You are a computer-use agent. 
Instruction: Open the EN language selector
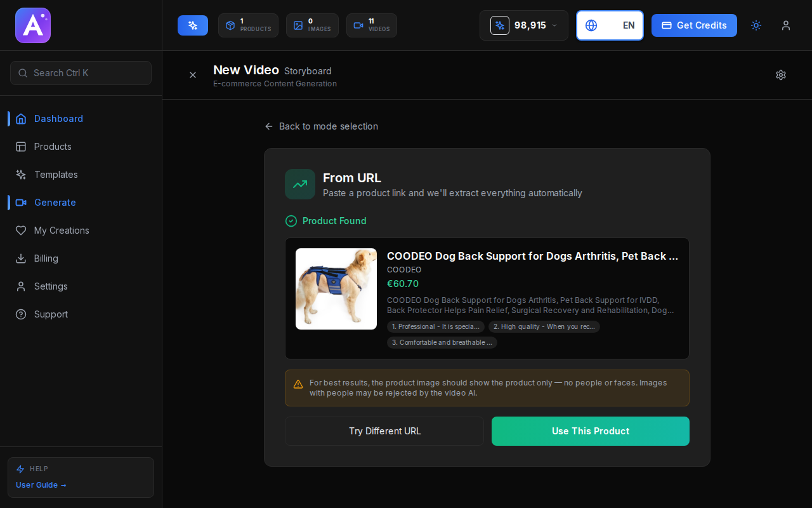pos(610,25)
